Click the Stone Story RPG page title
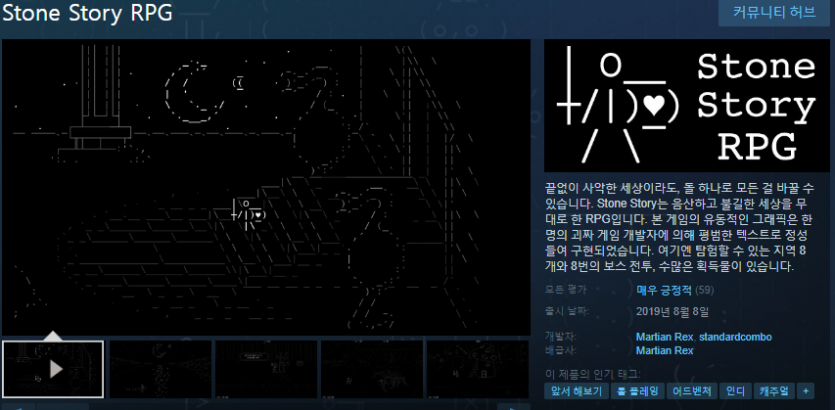835x410 pixels. click(87, 13)
